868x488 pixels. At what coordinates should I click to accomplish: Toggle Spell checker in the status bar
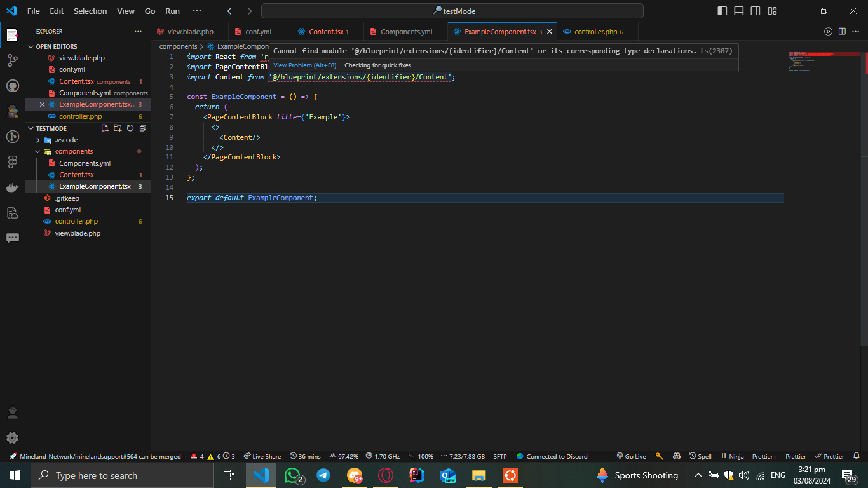tap(700, 456)
